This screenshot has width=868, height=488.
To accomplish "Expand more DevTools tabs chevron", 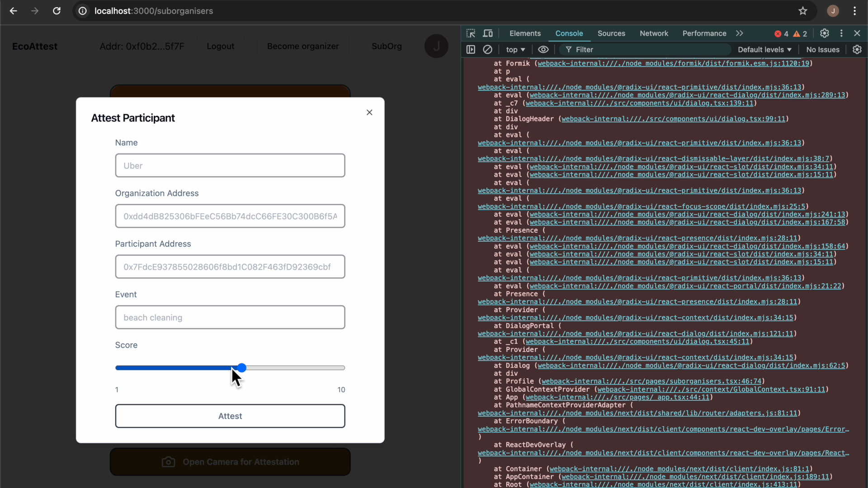I will coord(740,33).
